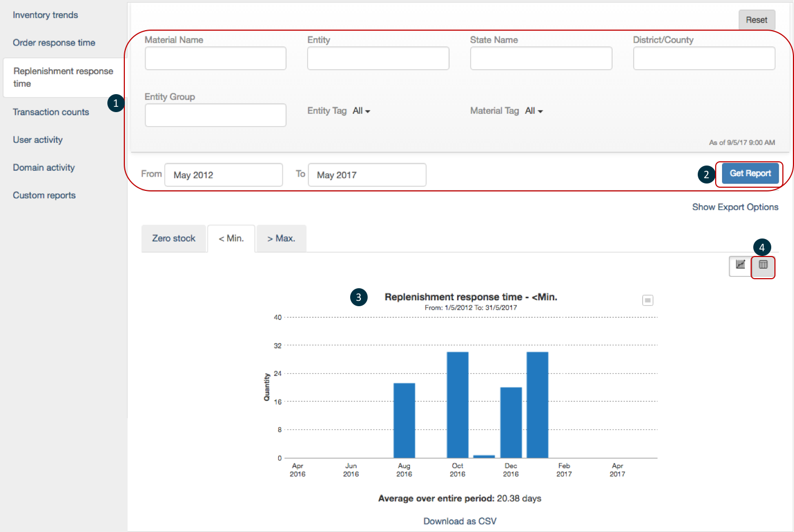
Task: Click the Aug 2016 chart bar
Action: pos(404,420)
